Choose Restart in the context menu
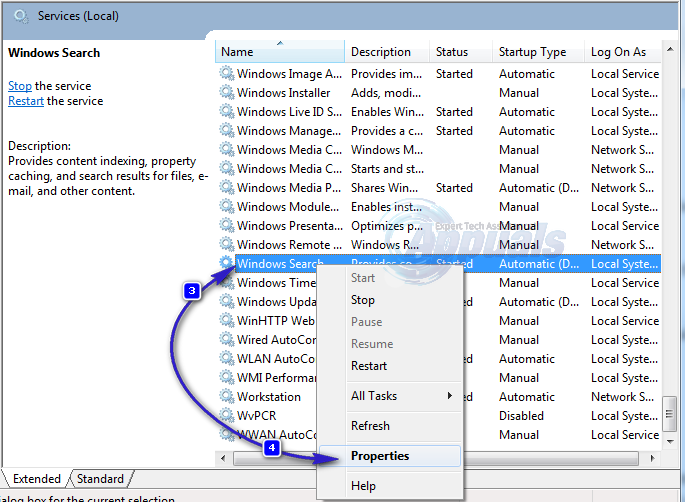 click(369, 366)
